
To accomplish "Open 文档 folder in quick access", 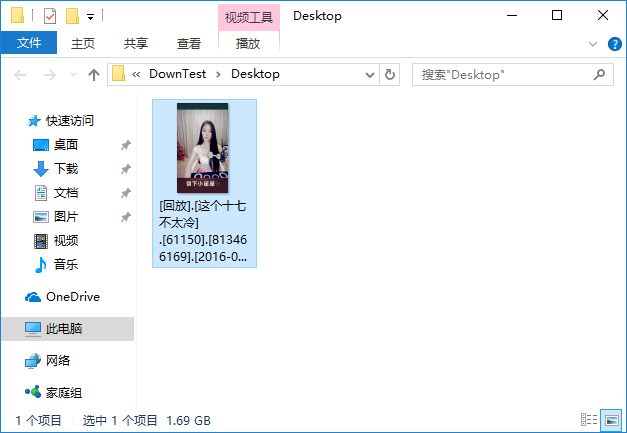I will point(56,193).
